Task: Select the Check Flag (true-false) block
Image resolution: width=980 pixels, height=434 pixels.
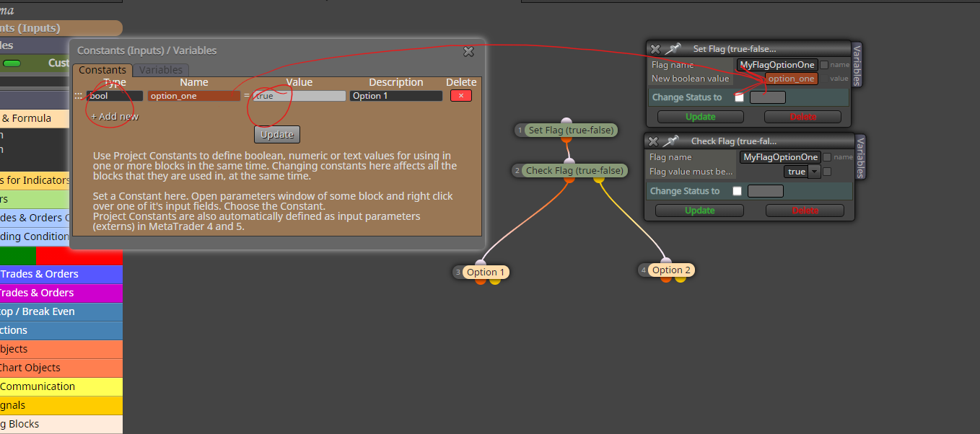Action: pyautogui.click(x=574, y=171)
